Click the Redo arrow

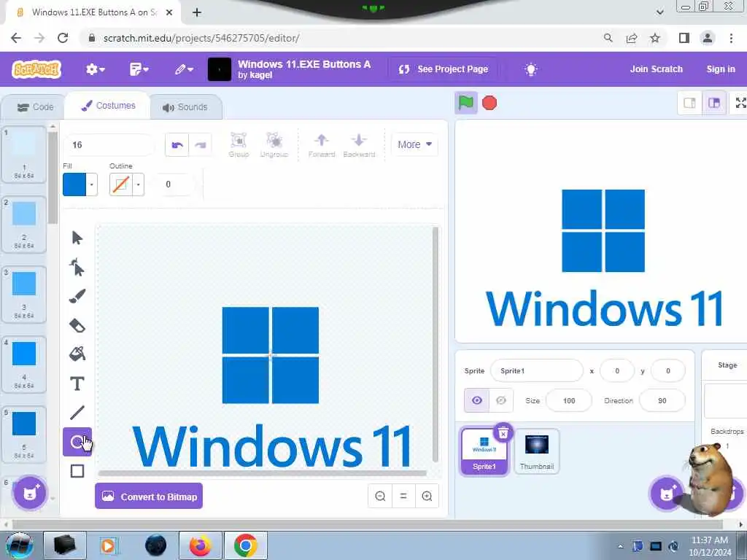(x=200, y=145)
